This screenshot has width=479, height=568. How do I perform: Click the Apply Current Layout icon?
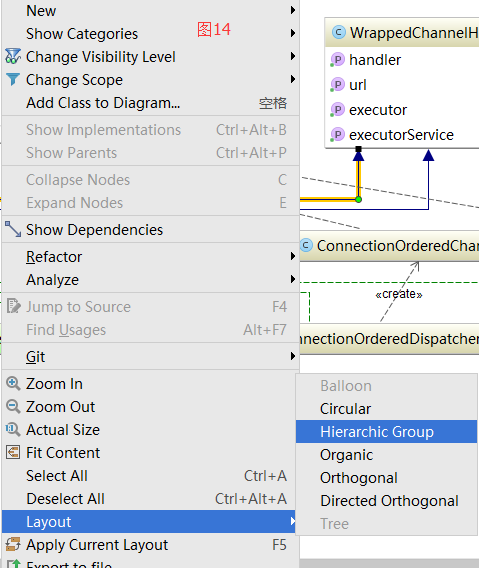point(13,544)
